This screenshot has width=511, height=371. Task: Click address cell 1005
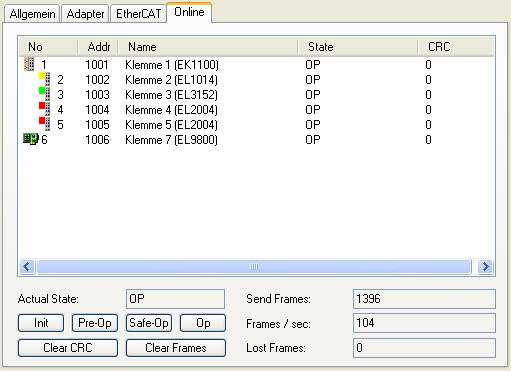97,125
